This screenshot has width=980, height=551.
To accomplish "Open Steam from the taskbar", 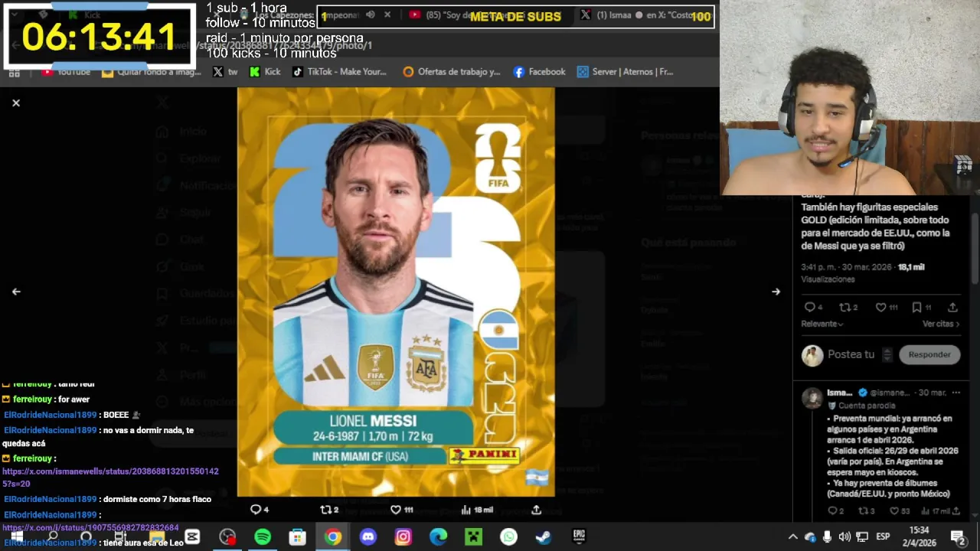I will click(x=544, y=537).
